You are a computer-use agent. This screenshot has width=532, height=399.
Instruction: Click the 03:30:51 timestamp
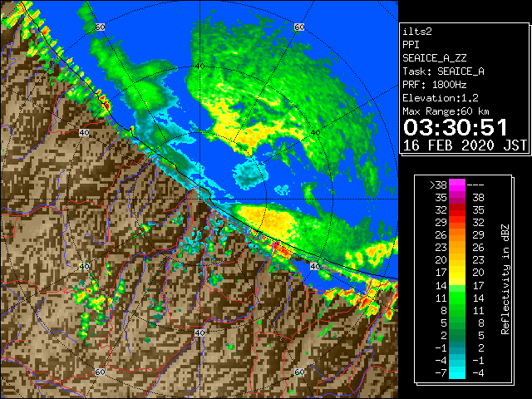(x=456, y=127)
